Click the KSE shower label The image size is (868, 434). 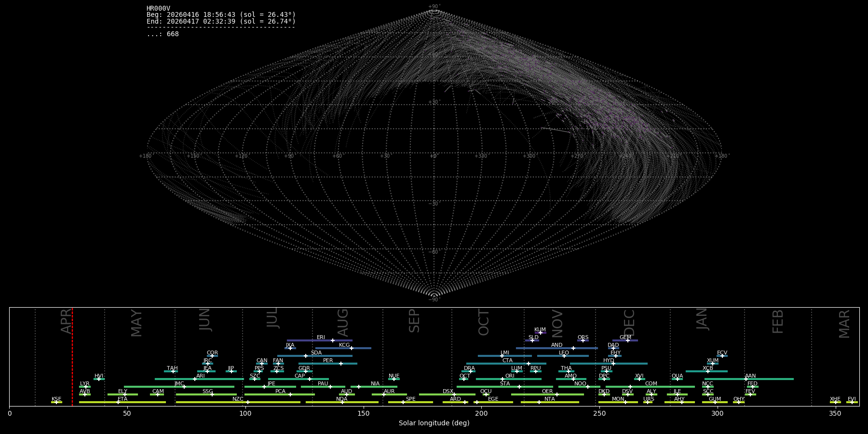point(56,399)
